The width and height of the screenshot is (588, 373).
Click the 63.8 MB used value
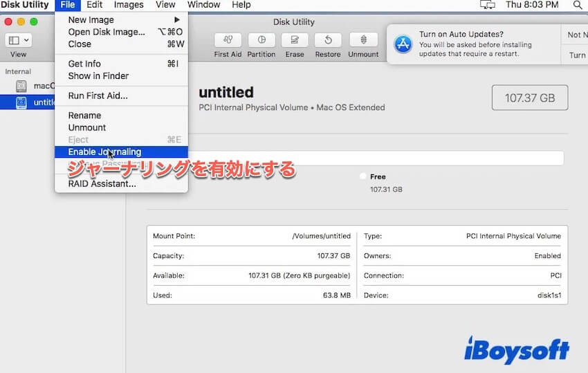tap(337, 295)
